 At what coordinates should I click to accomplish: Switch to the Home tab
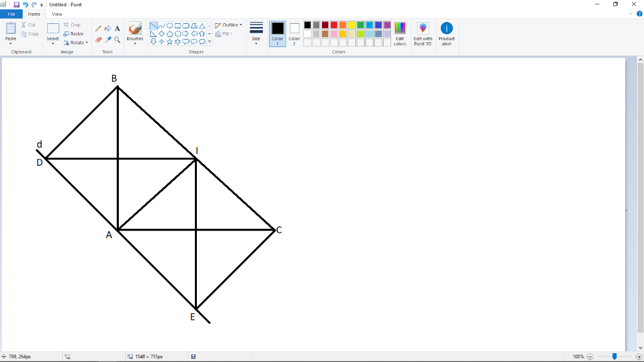[34, 14]
